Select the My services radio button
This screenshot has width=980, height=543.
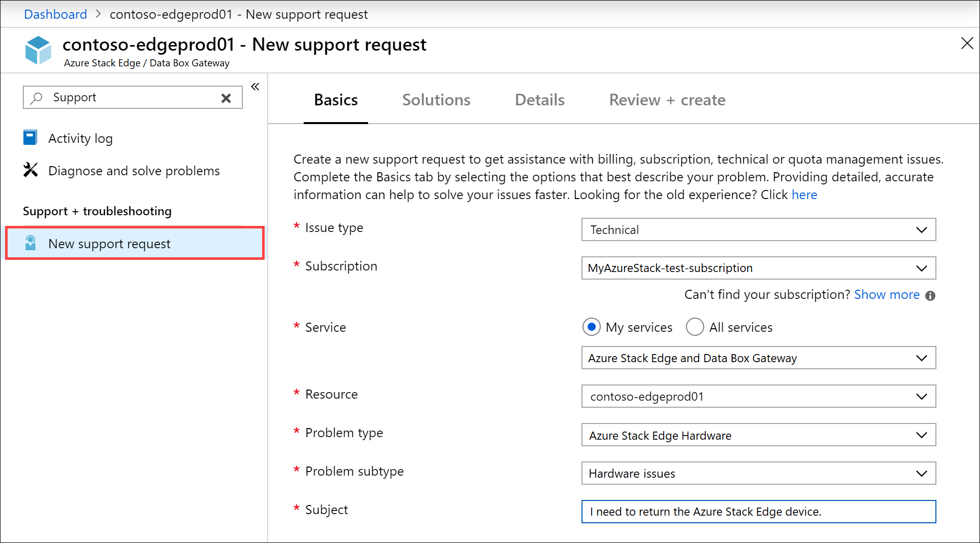click(591, 327)
